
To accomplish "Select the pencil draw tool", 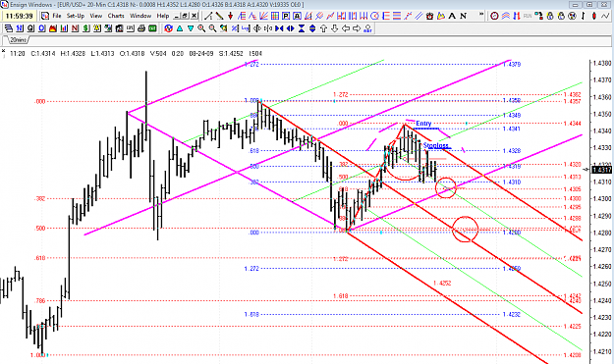I will coord(219,16).
